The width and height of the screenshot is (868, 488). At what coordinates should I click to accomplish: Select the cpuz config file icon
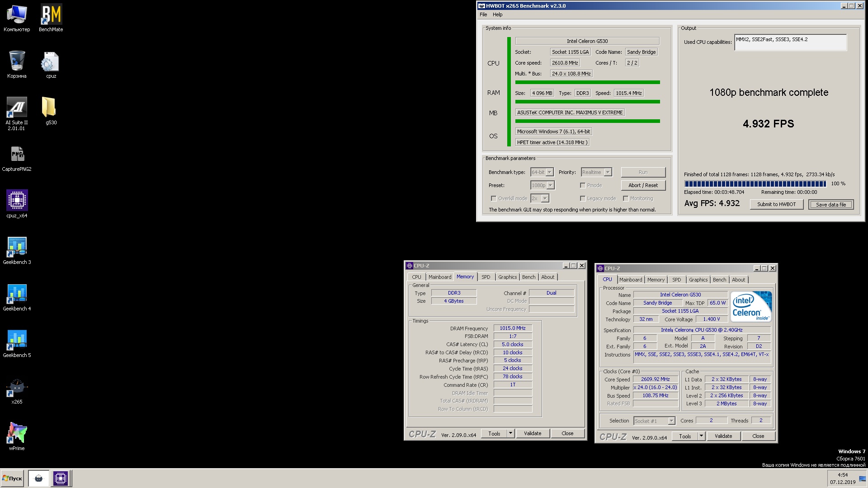point(51,65)
